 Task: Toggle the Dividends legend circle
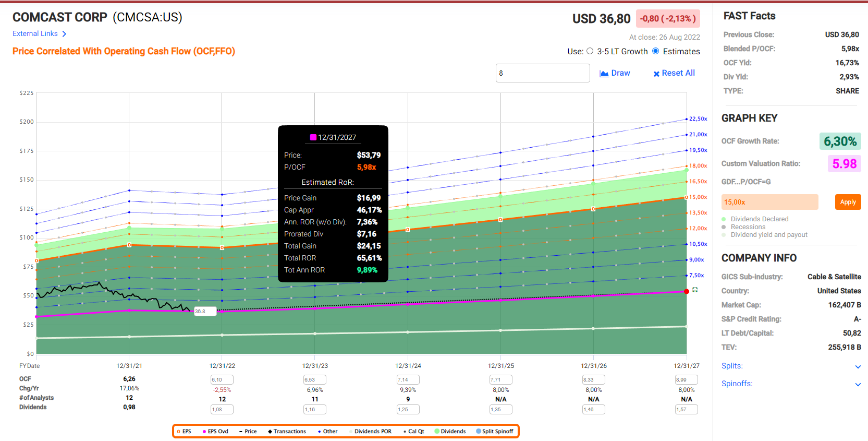point(437,432)
